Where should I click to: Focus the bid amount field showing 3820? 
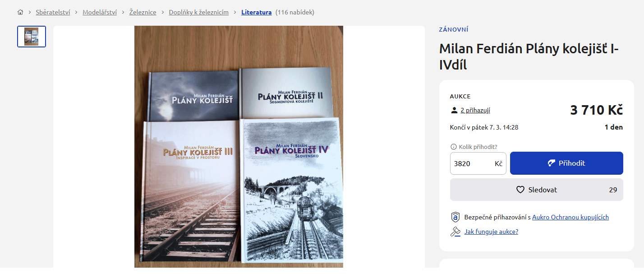click(478, 163)
